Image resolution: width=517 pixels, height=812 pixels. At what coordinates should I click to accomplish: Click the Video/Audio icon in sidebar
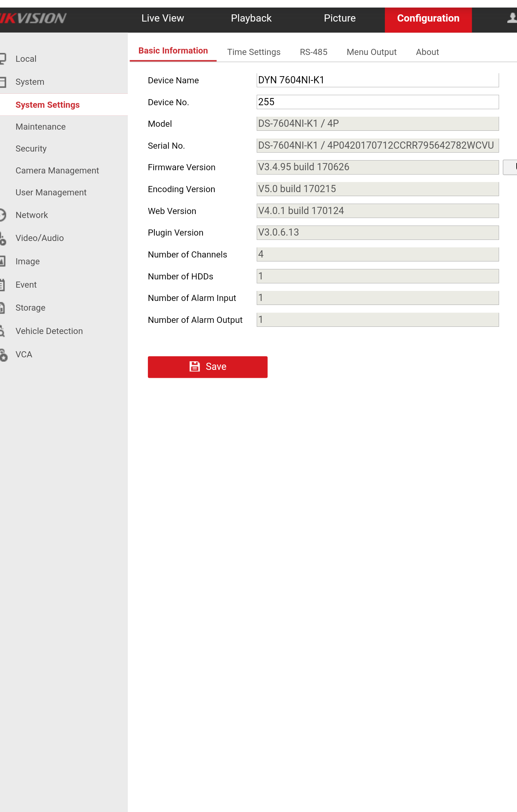3,238
